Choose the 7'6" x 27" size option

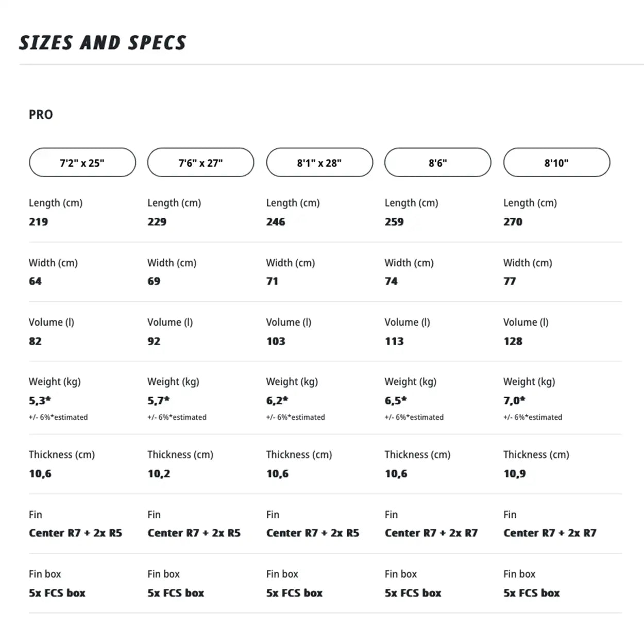click(200, 163)
